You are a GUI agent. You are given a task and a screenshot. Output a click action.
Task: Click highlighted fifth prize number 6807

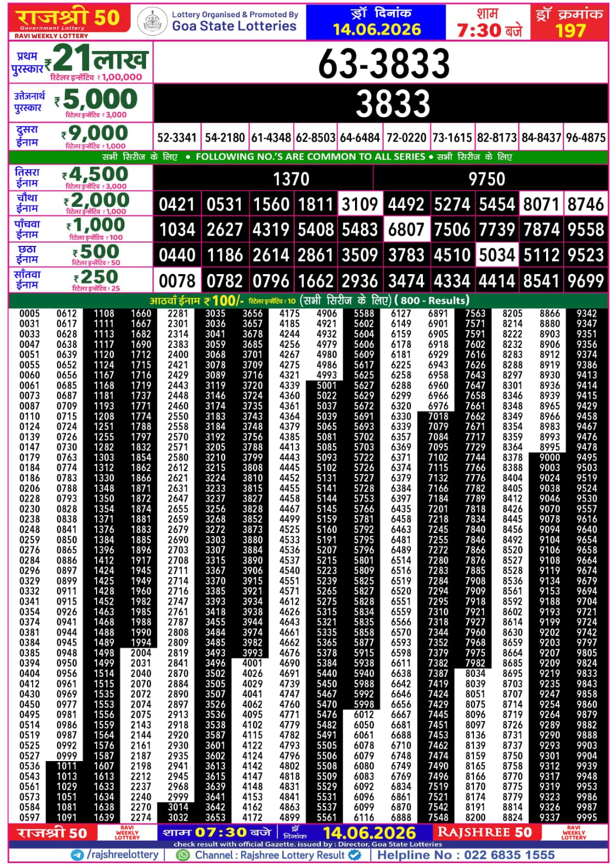click(406, 230)
